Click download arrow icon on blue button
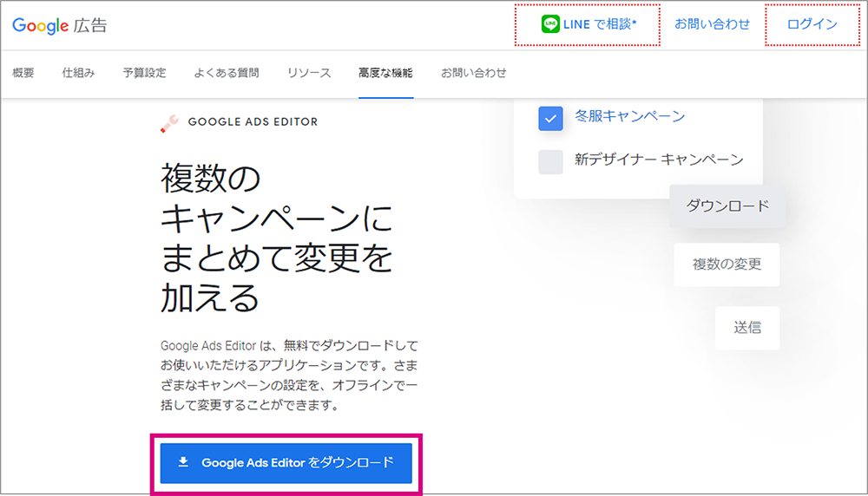The width and height of the screenshot is (868, 496). (x=183, y=462)
